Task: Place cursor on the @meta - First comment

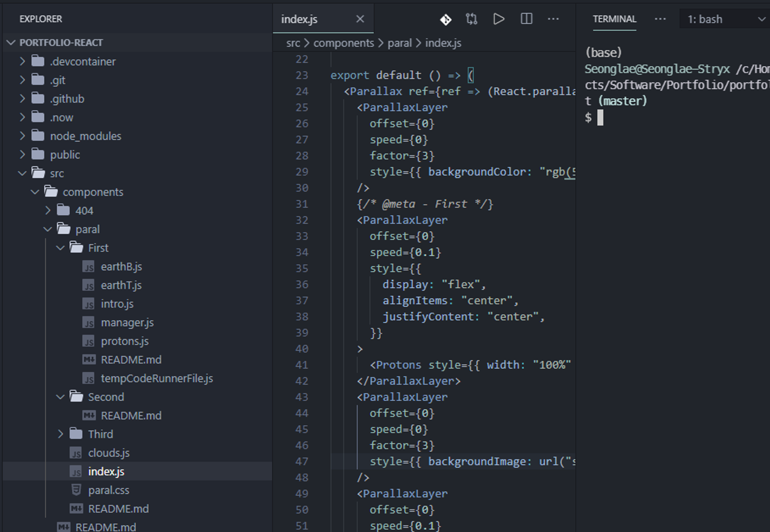Action: pos(425,204)
